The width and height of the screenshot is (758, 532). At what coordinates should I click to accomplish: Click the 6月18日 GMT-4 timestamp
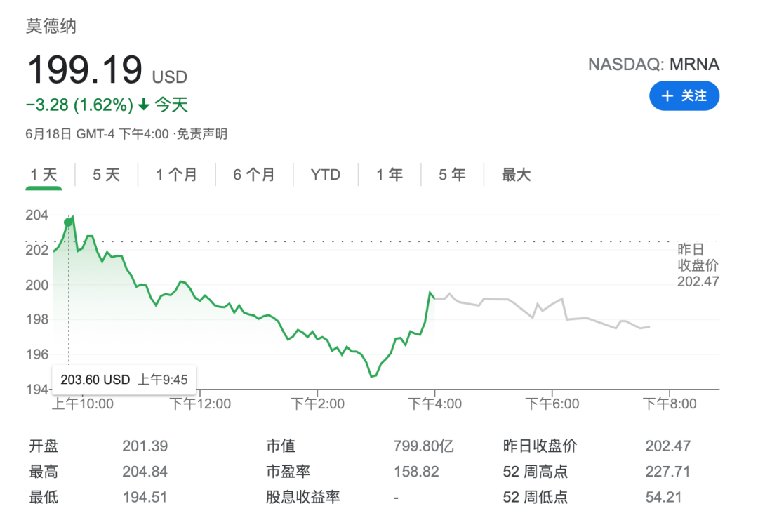(97, 134)
